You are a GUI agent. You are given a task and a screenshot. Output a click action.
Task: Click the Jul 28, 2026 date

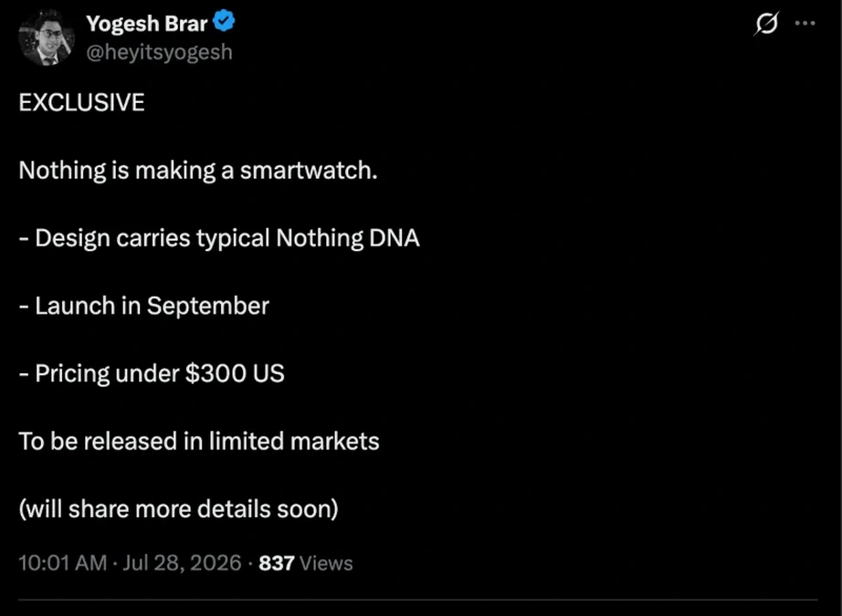point(182,563)
